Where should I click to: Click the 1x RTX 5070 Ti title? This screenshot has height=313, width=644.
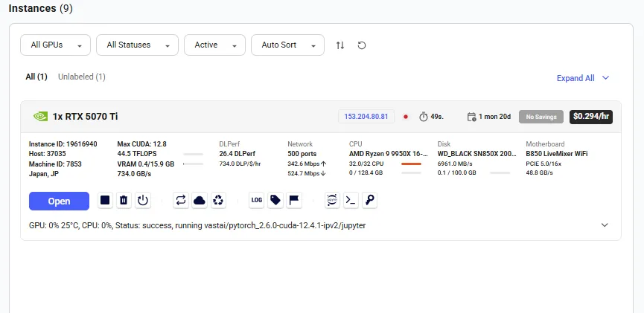pos(86,117)
